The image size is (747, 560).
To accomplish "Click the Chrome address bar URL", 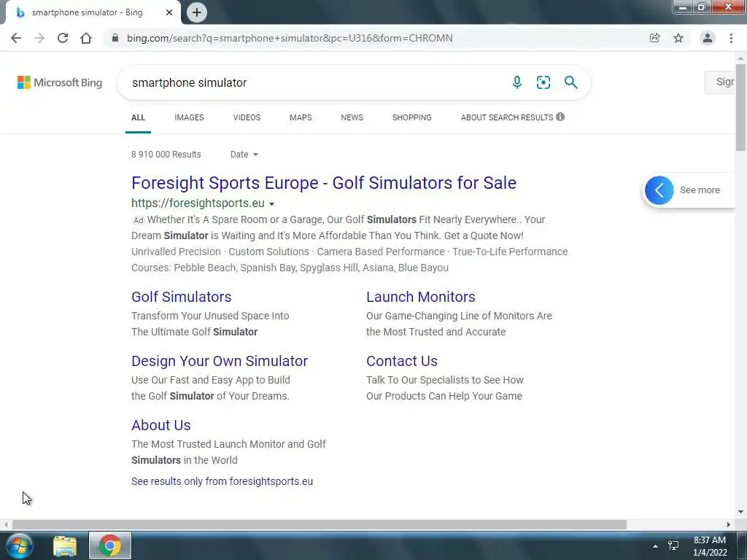I will click(290, 38).
